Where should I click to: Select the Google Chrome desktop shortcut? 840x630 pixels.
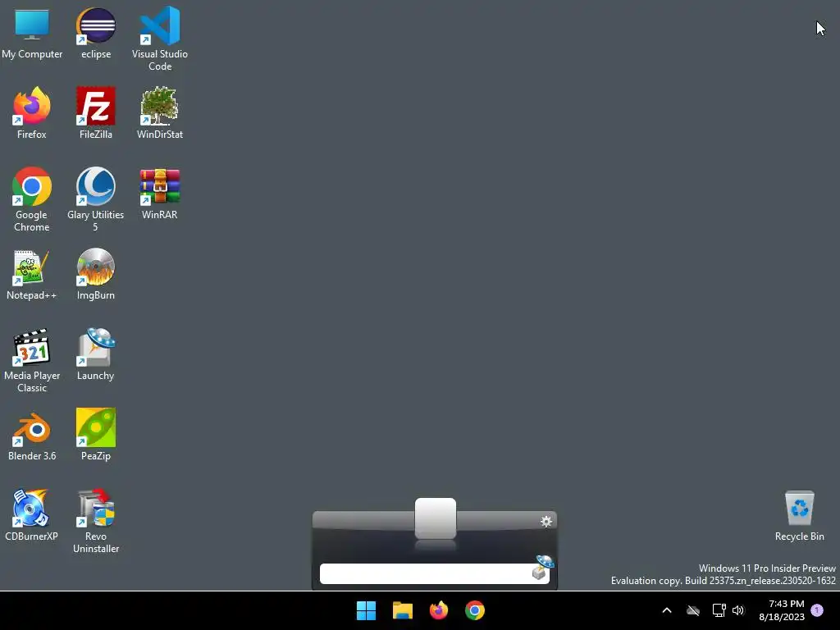coord(32,199)
